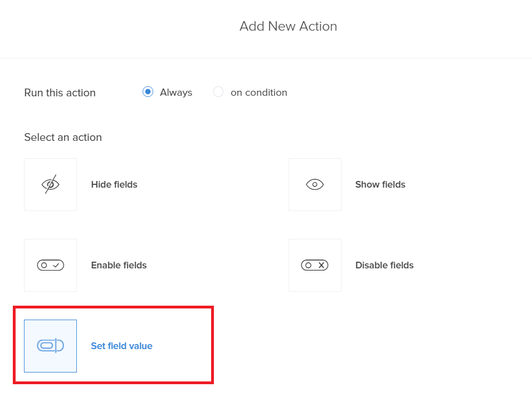Click the Enable fields text label
The width and height of the screenshot is (532, 397).
pyautogui.click(x=119, y=265)
